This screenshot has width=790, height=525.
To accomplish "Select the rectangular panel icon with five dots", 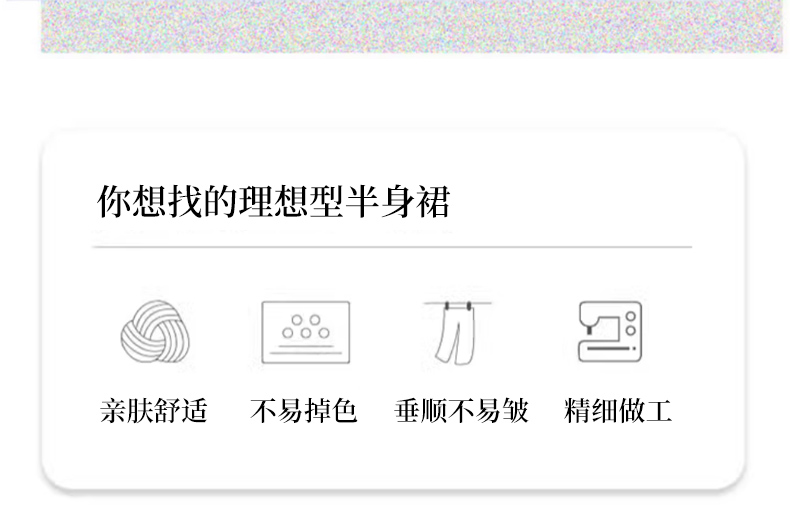I will click(x=306, y=332).
